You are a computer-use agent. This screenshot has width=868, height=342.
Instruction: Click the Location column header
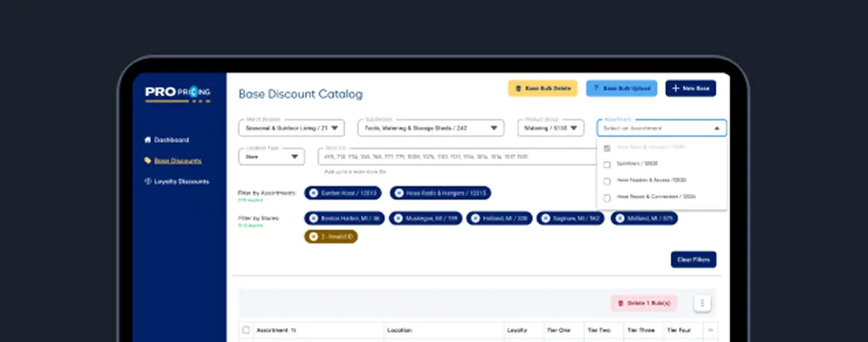pos(399,330)
